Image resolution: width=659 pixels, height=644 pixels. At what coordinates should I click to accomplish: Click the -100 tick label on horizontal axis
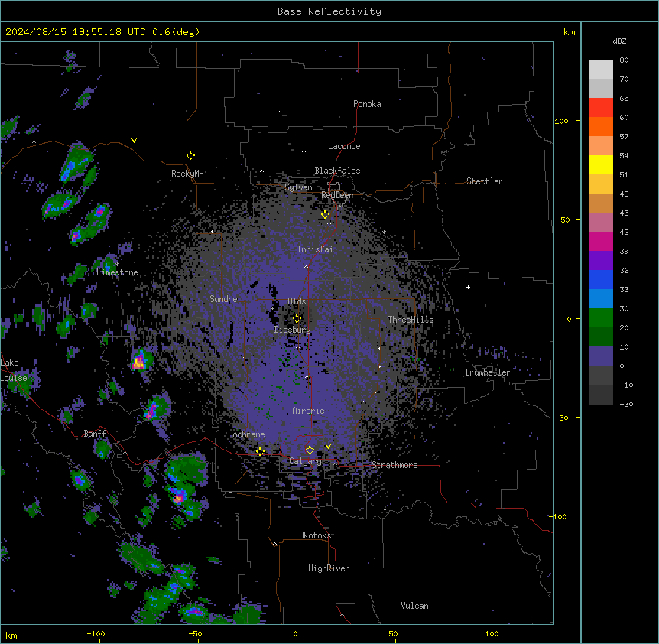(x=96, y=633)
